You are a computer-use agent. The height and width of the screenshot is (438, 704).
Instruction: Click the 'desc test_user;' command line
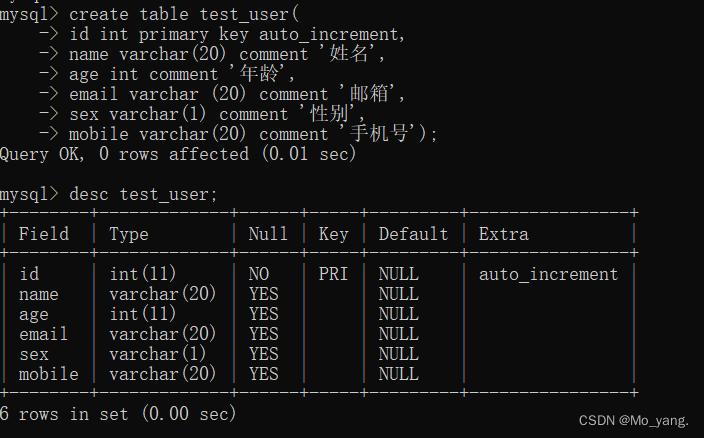tap(143, 194)
